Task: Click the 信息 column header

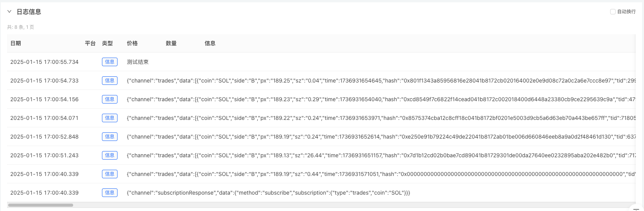Action: point(210,43)
